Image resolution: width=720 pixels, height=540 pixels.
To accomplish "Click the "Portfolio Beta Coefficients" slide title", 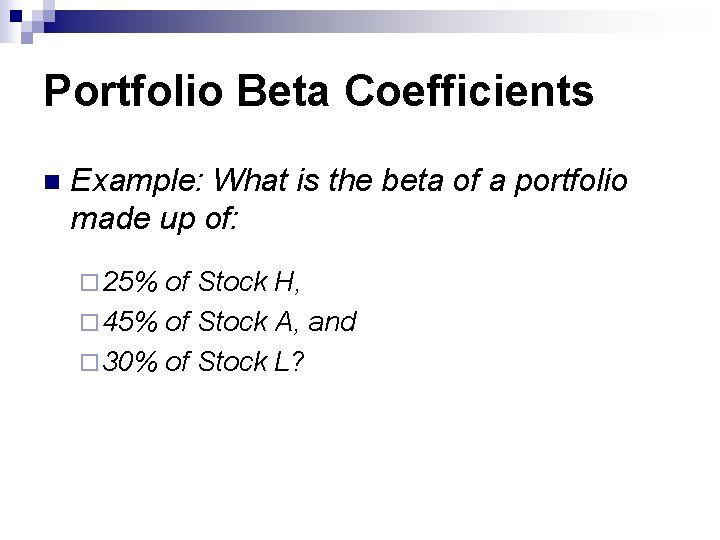I will (319, 93).
